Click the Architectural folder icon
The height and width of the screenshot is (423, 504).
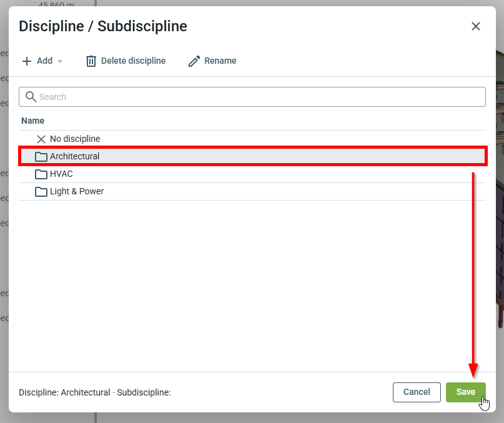pyautogui.click(x=41, y=156)
